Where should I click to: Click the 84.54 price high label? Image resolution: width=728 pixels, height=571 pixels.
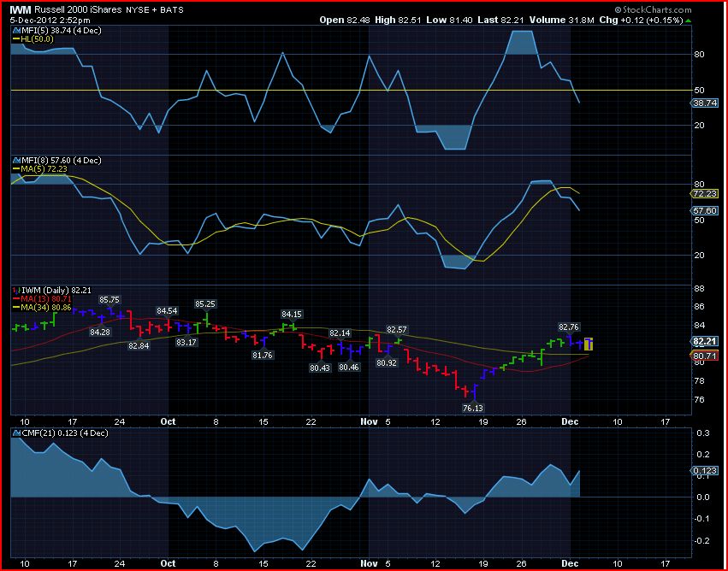[167, 310]
